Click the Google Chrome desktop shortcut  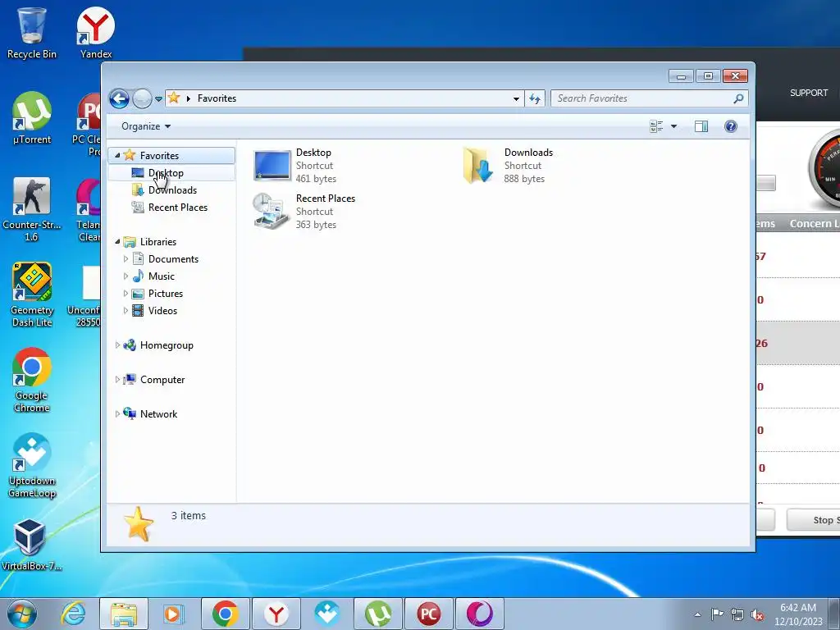click(32, 380)
